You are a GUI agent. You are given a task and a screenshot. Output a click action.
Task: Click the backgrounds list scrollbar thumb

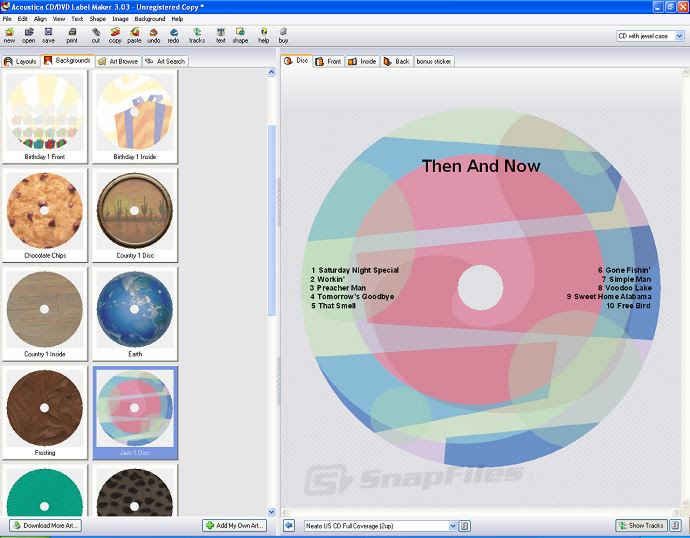click(272, 220)
